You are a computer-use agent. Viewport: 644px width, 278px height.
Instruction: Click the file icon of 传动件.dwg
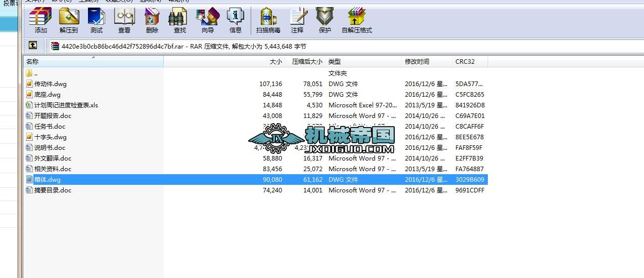pyautogui.click(x=29, y=84)
